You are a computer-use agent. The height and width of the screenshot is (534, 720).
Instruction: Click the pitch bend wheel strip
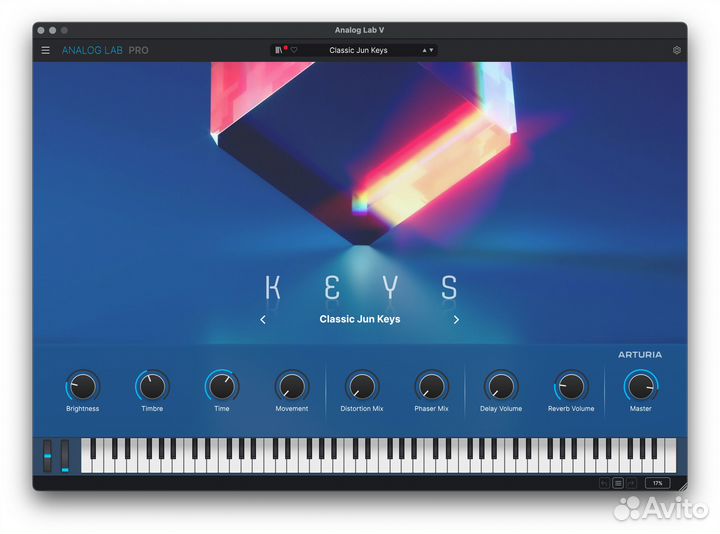click(x=46, y=455)
